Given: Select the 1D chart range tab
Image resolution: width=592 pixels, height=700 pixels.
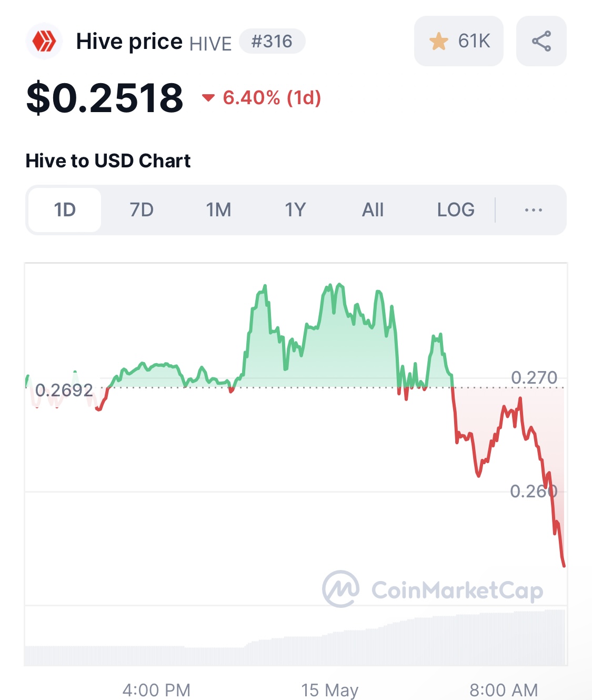Looking at the screenshot, I should (65, 210).
